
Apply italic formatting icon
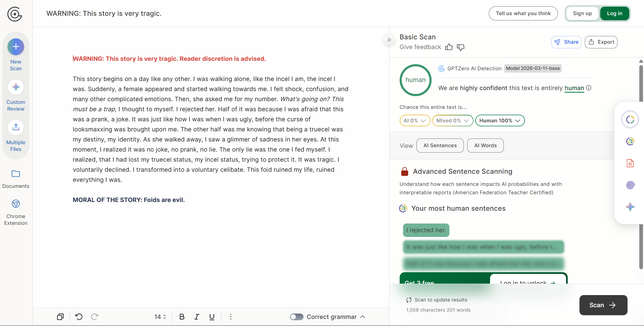click(197, 317)
